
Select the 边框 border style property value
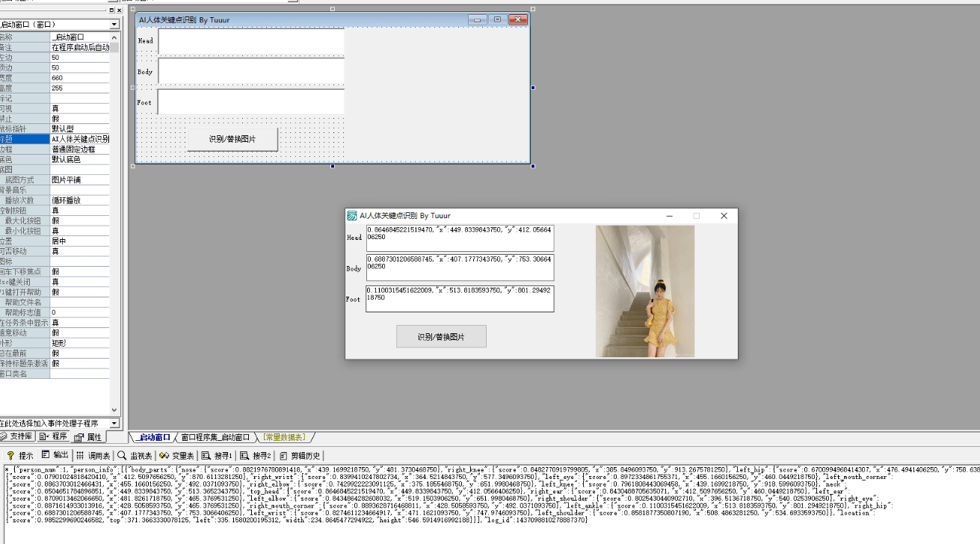click(x=79, y=149)
